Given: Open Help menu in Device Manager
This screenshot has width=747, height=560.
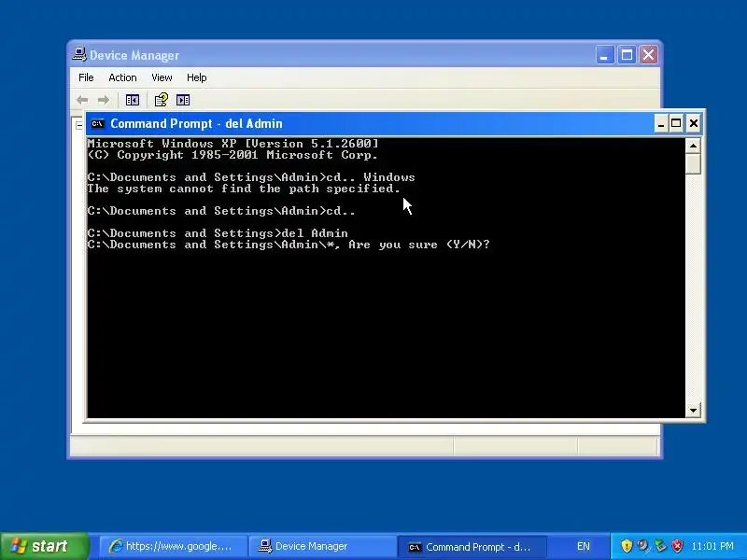Looking at the screenshot, I should click(x=196, y=77).
